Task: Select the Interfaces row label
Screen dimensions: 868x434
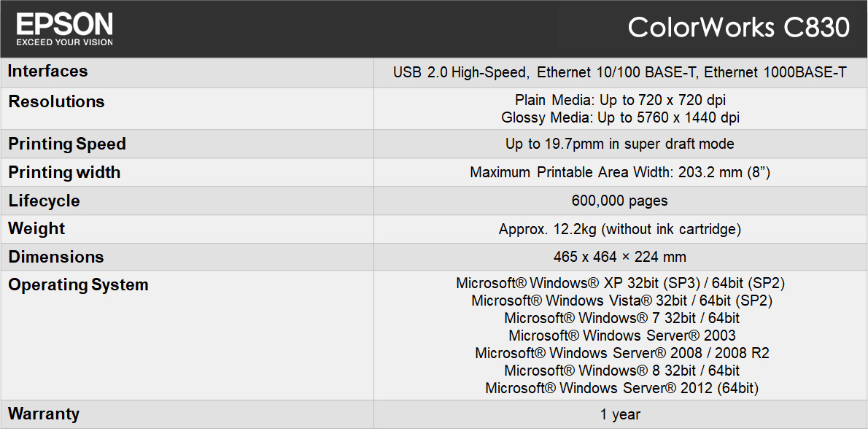Action: tap(48, 71)
